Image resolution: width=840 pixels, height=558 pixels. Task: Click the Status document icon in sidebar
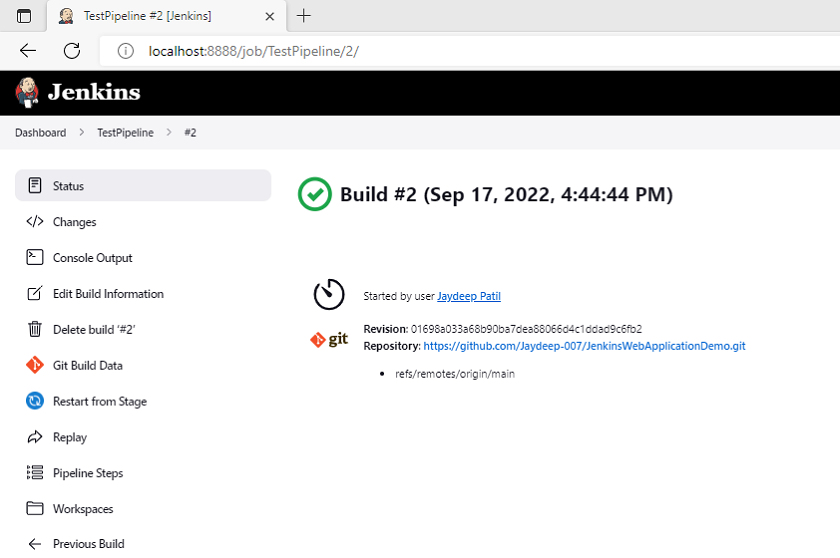35,185
